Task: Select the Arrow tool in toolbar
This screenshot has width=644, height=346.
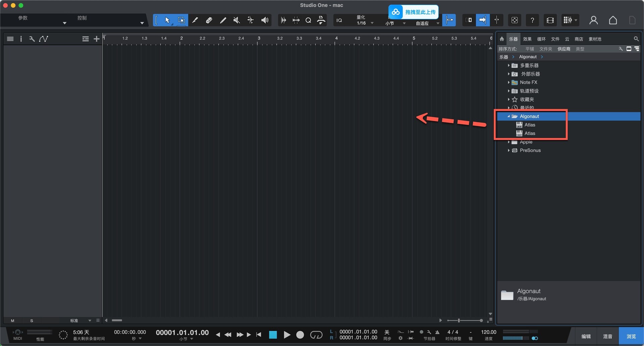Action: point(167,20)
